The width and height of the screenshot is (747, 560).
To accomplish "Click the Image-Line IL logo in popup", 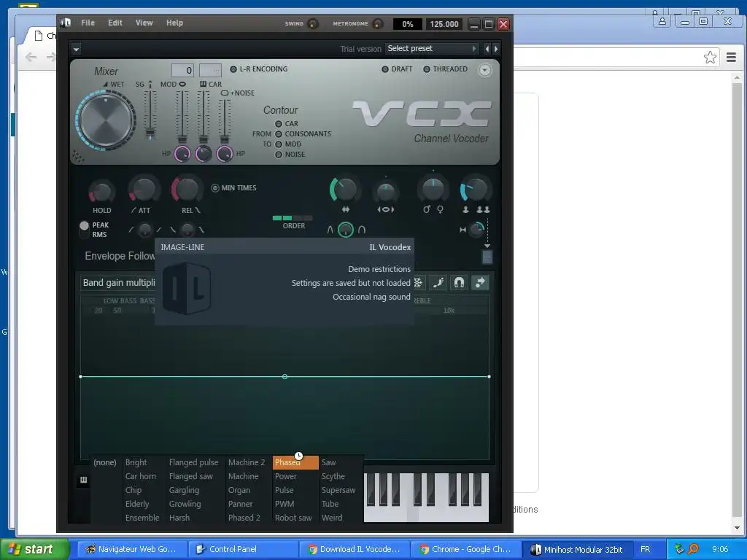I will tap(187, 288).
